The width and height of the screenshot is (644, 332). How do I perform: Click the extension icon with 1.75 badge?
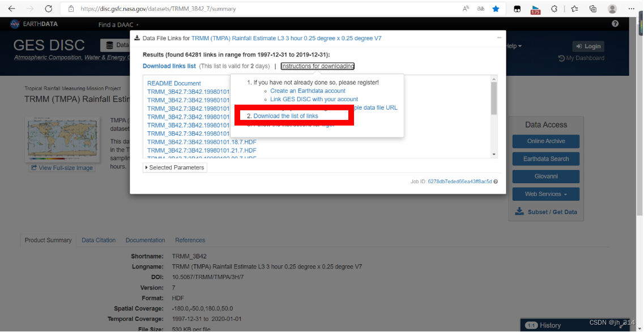(536, 10)
